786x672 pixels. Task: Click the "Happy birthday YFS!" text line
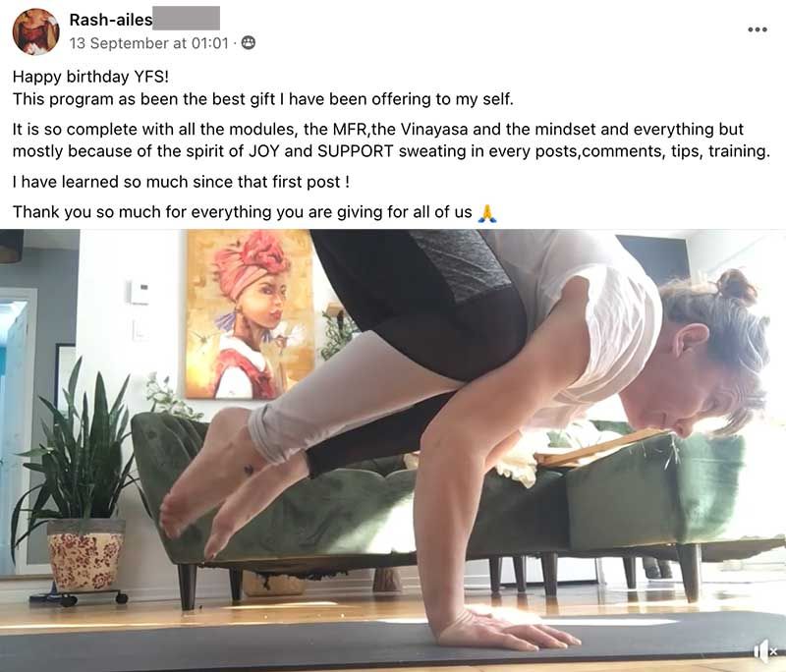click(x=90, y=77)
